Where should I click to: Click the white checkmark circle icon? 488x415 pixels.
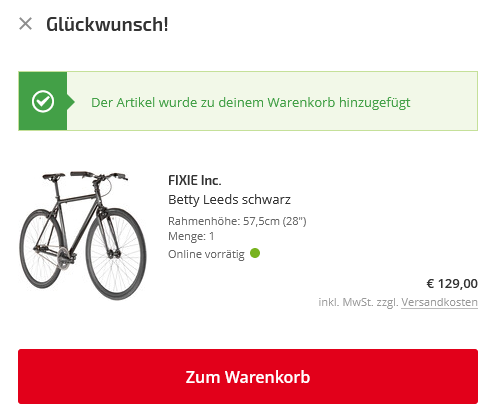click(x=43, y=101)
